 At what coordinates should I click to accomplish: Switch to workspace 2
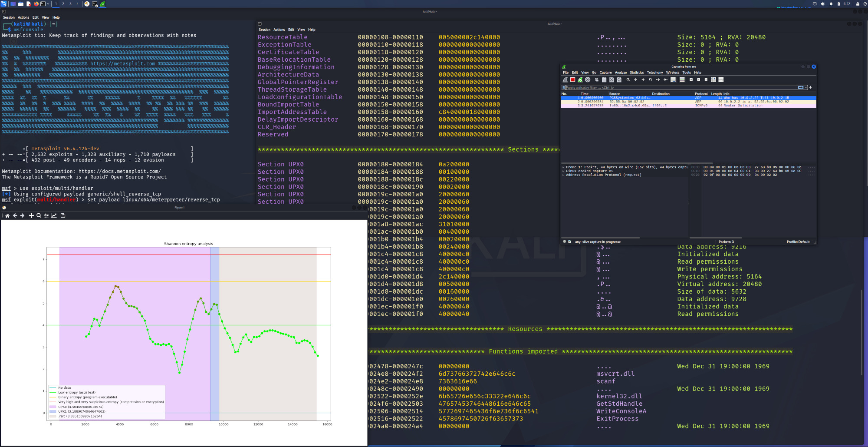tap(63, 3)
